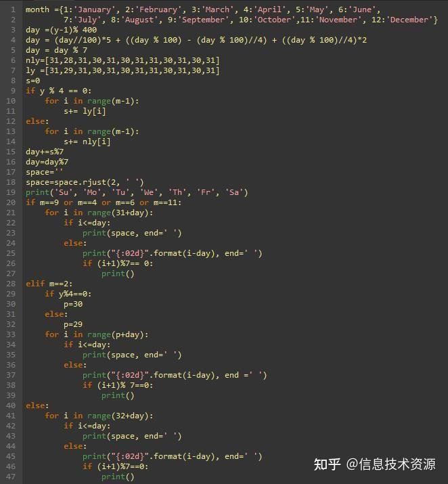The width and height of the screenshot is (448, 484).
Task: Click the 'if y % 4 == 0:' line
Action: coord(59,91)
